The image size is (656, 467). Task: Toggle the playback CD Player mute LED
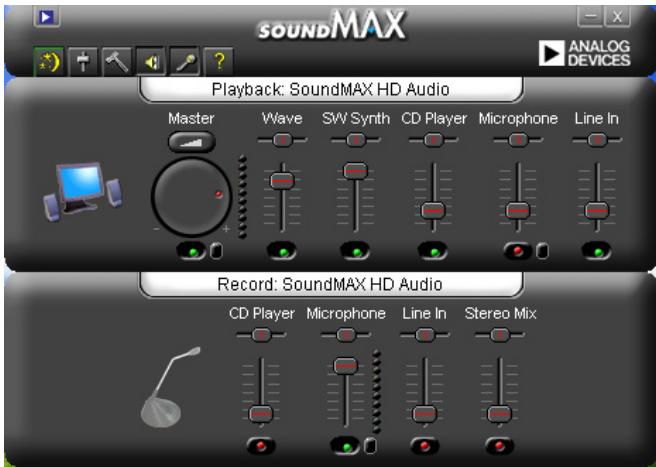click(433, 251)
